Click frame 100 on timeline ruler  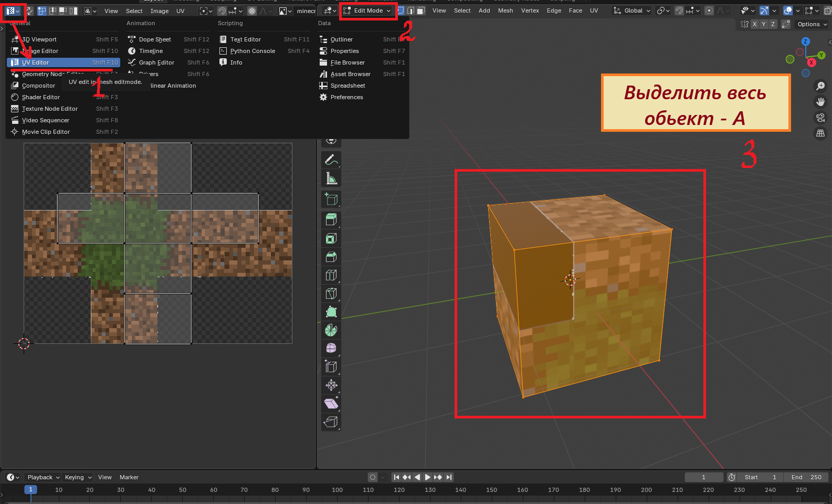[337, 490]
